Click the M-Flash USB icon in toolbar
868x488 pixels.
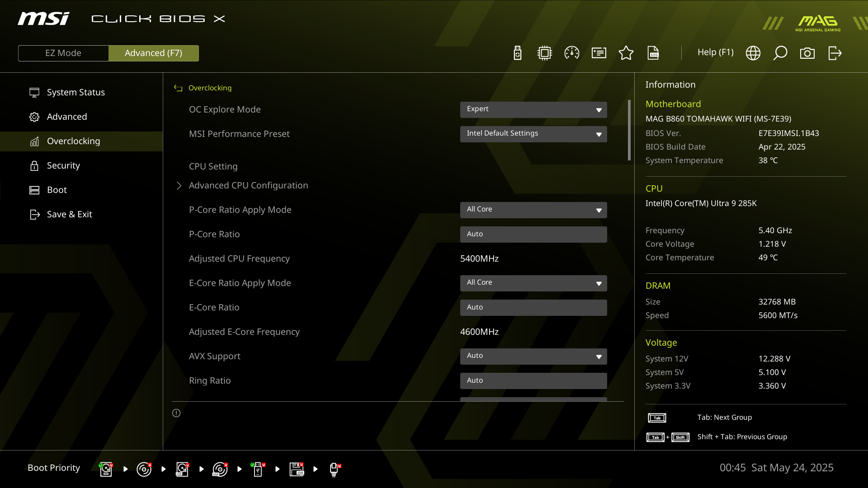point(518,53)
